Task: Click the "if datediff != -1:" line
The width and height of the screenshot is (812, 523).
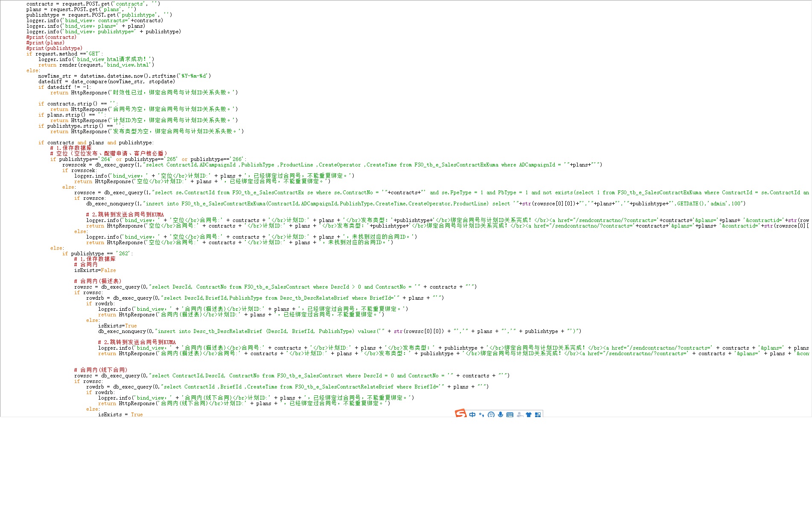Action: coord(65,87)
